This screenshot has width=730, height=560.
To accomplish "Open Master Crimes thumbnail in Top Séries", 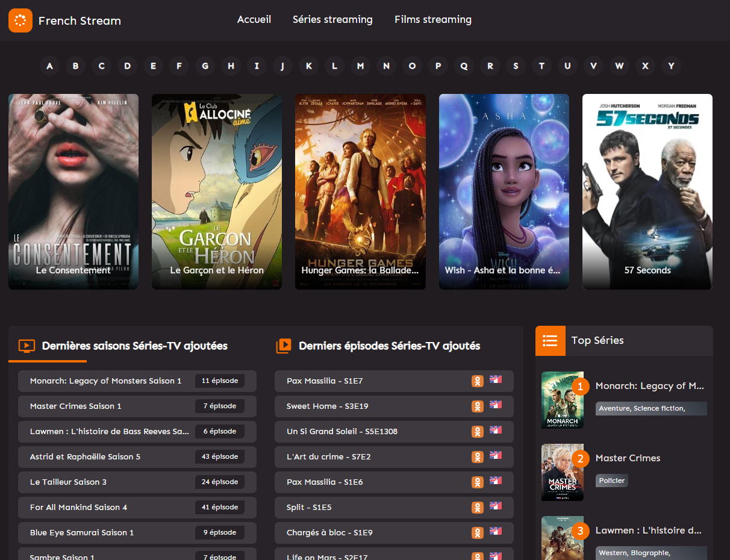I will (x=563, y=472).
